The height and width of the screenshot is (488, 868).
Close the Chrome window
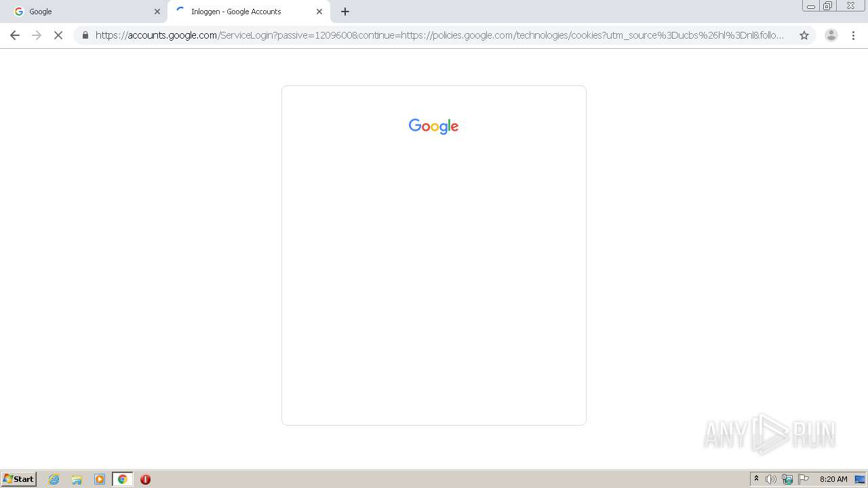(850, 6)
